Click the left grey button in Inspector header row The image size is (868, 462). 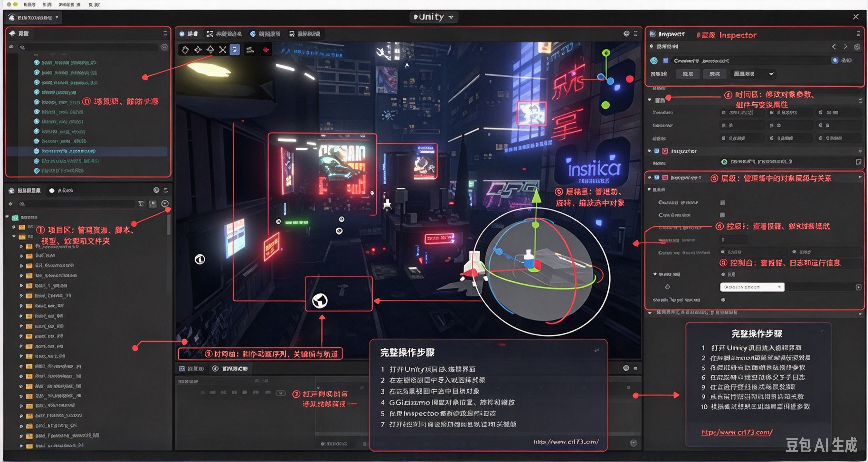coord(688,74)
